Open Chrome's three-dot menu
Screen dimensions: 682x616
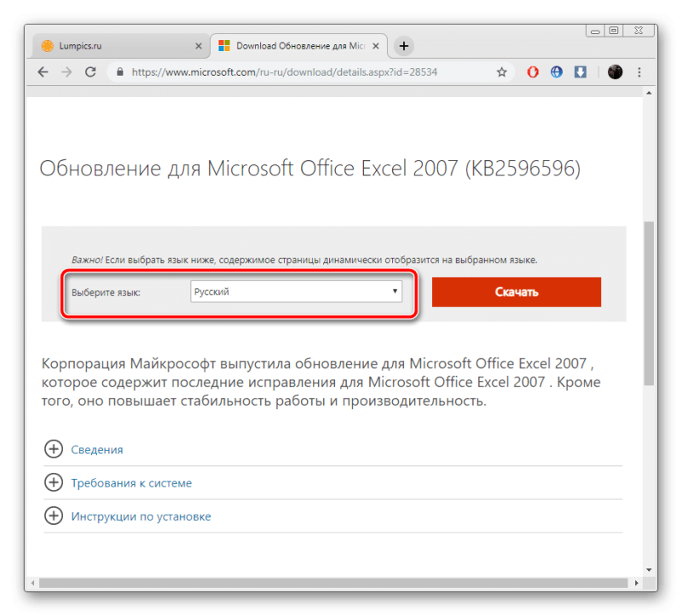tap(639, 72)
